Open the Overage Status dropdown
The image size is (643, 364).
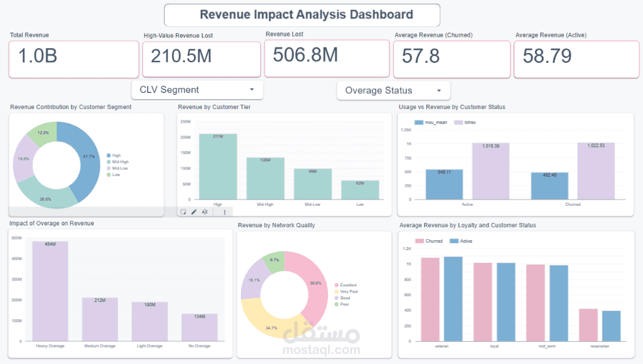(394, 91)
